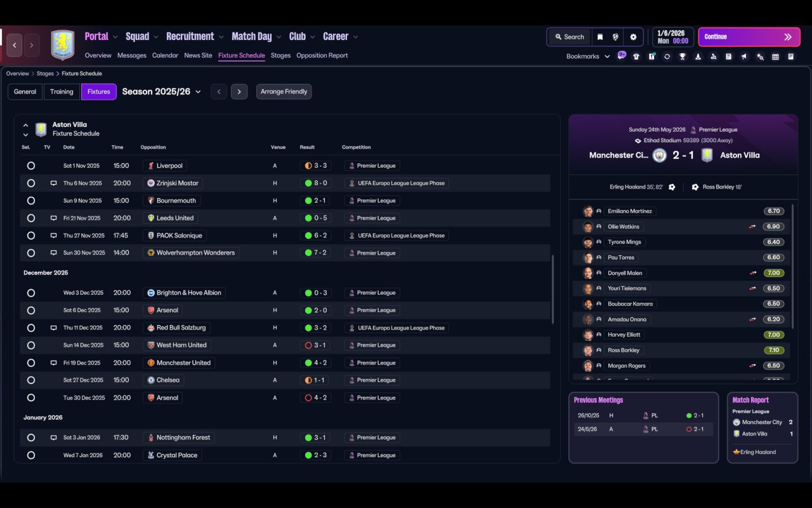Switch to the Messages tab
This screenshot has height=508, width=812.
tap(132, 55)
